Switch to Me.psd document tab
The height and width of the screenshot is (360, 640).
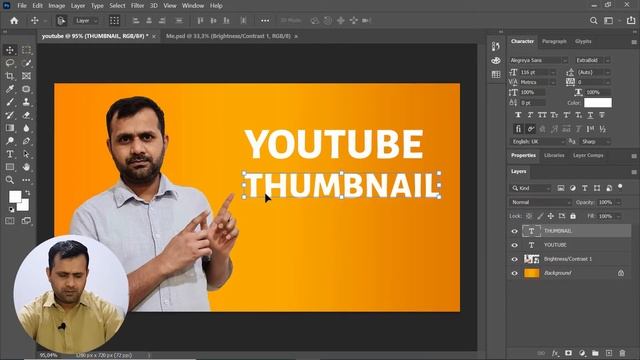(228, 36)
